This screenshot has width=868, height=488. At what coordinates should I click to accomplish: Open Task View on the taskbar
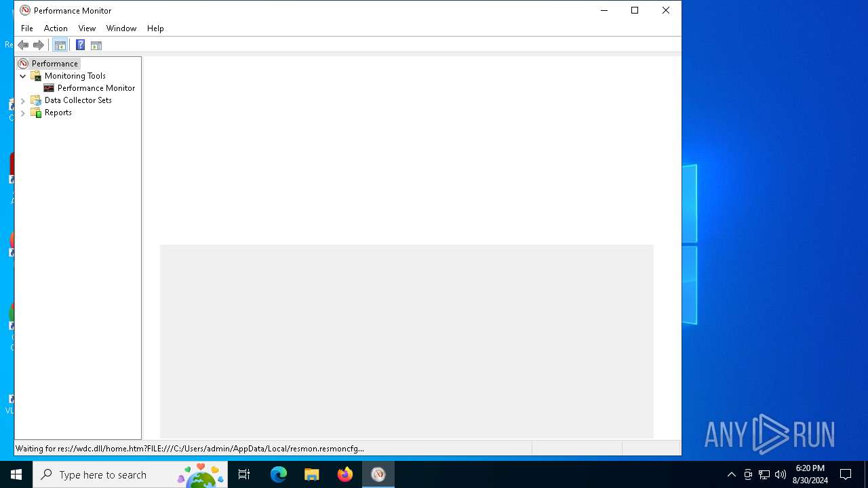pyautogui.click(x=244, y=474)
